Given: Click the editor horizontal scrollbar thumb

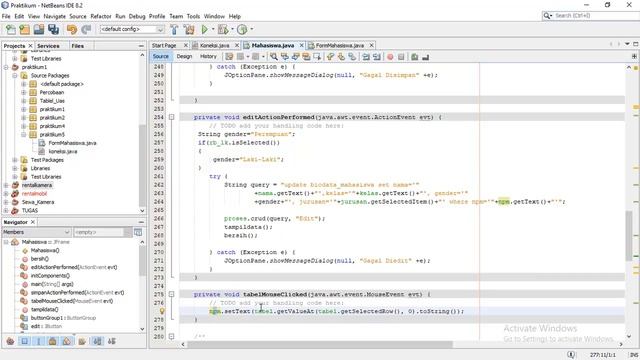Looking at the screenshot, I should tap(320, 344).
